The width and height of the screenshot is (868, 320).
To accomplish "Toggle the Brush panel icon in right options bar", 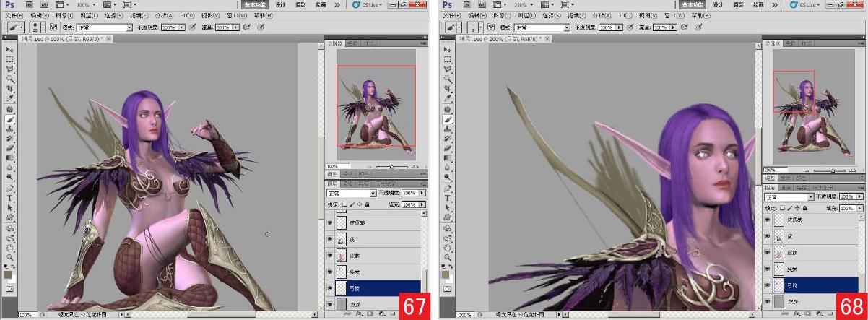I will tap(491, 27).
